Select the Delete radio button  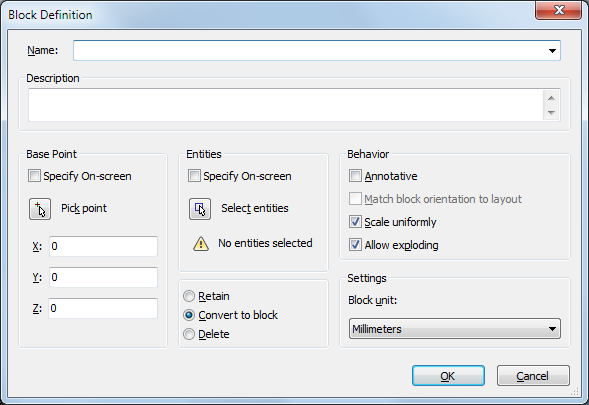coord(189,334)
